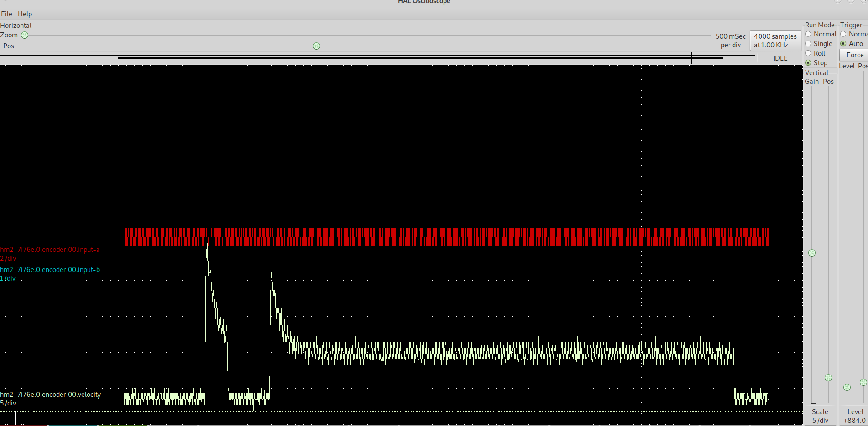
Task: Select Run Mode Roll
Action: click(x=815, y=53)
